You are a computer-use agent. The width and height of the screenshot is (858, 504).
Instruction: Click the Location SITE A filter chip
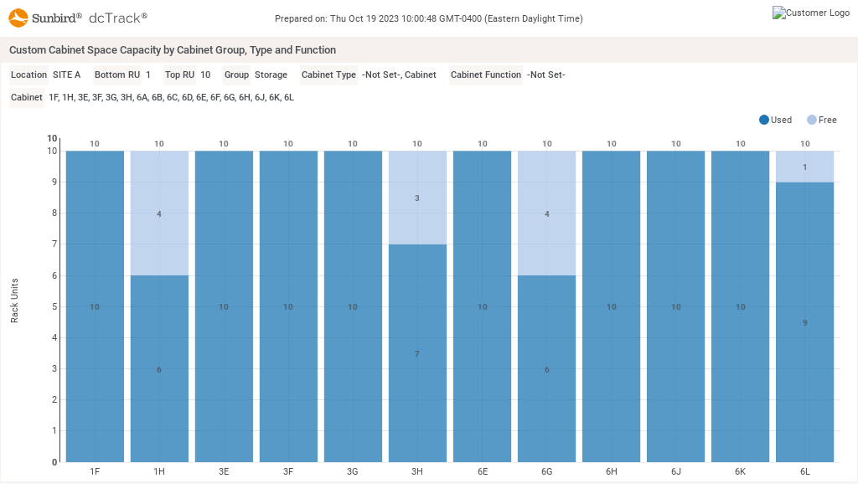tap(28, 75)
